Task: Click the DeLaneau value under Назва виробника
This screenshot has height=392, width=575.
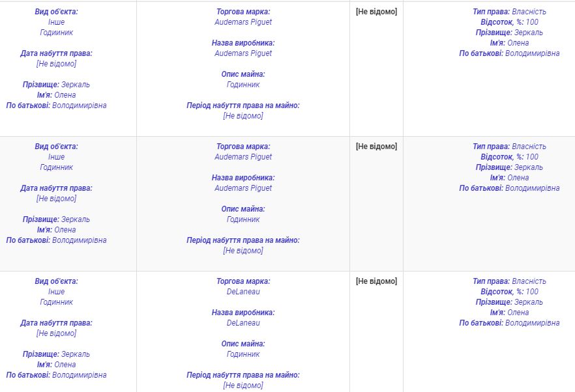Action: pyautogui.click(x=243, y=323)
